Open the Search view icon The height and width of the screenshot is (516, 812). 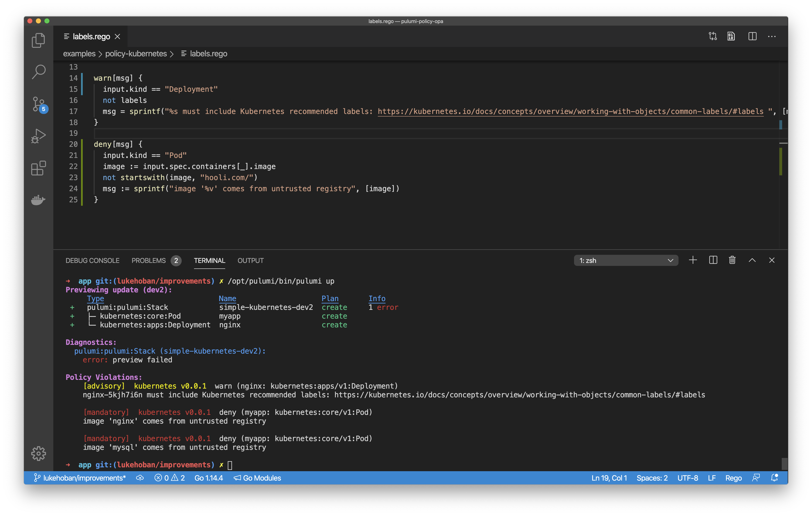(38, 71)
